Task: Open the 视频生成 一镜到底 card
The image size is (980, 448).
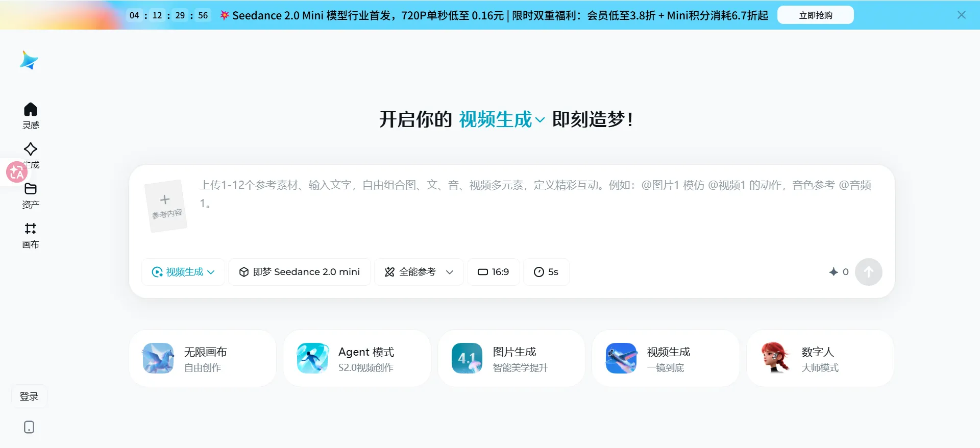Action: pyautogui.click(x=666, y=358)
